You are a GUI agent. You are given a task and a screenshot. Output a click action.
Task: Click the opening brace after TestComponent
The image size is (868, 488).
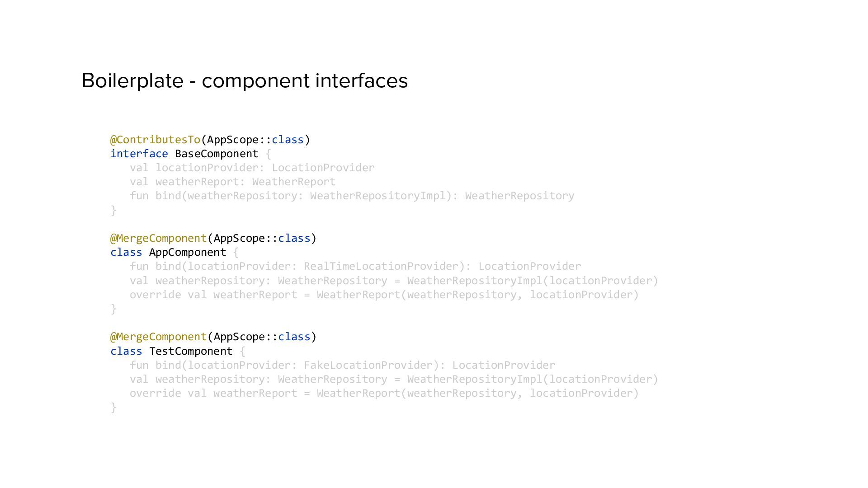click(243, 351)
